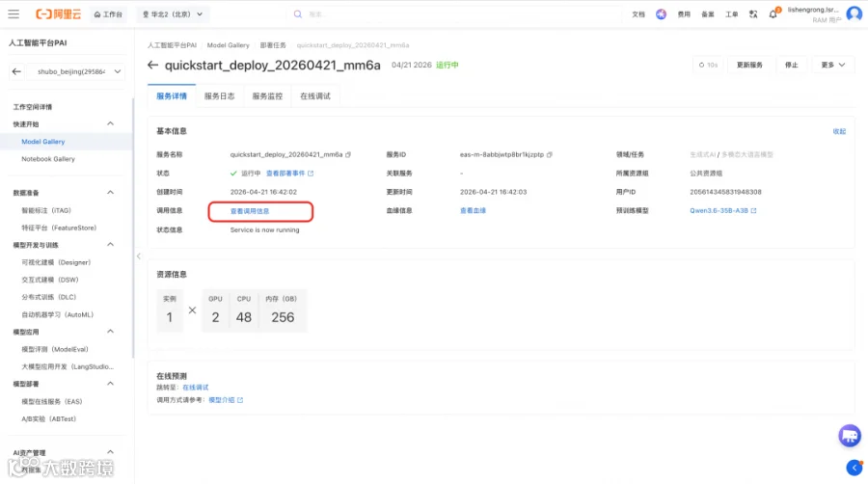Open 模型评测 (ModelEval)
This screenshot has height=484, width=868.
55,349
